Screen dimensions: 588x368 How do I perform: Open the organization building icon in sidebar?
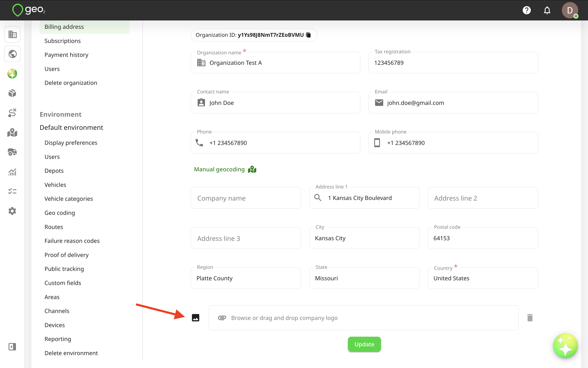pyautogui.click(x=12, y=34)
